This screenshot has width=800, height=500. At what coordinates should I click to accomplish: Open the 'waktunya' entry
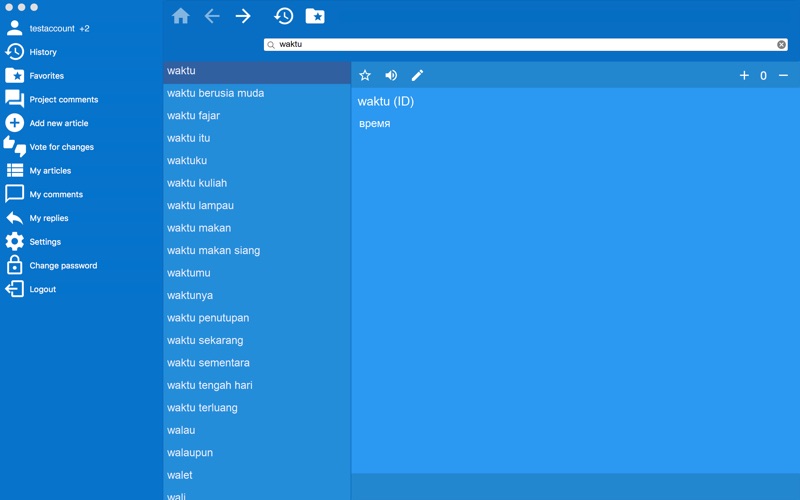pos(257,295)
